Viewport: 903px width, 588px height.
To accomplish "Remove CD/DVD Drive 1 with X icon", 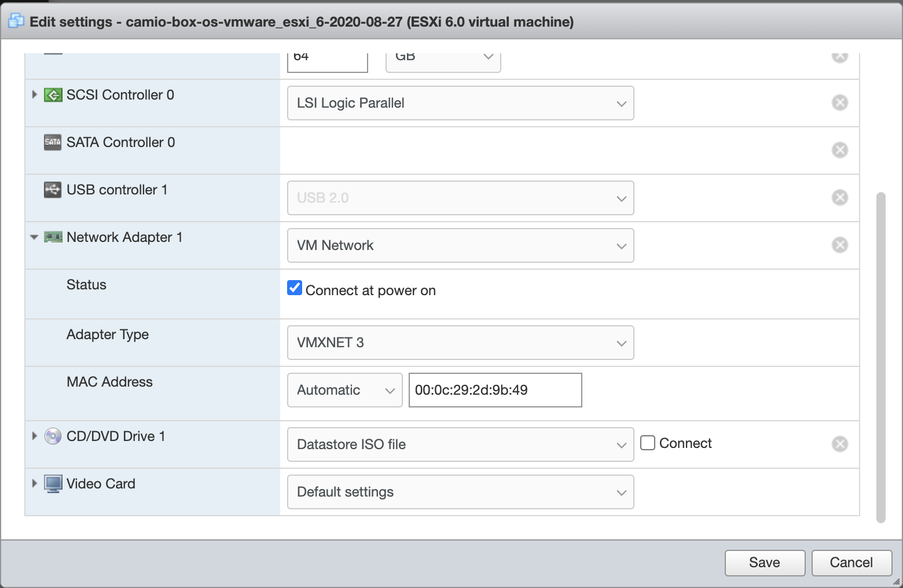I will coord(839,444).
